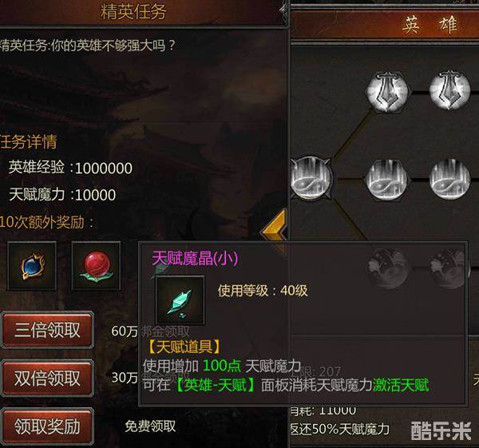479x448 pixels.
Task: Click the red orb reward icon
Action: pyautogui.click(x=97, y=266)
